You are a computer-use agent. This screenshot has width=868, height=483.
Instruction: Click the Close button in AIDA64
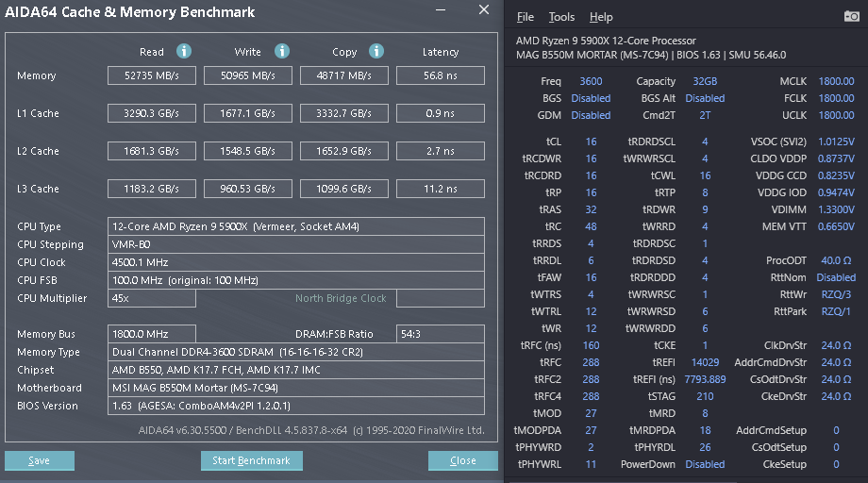(463, 461)
